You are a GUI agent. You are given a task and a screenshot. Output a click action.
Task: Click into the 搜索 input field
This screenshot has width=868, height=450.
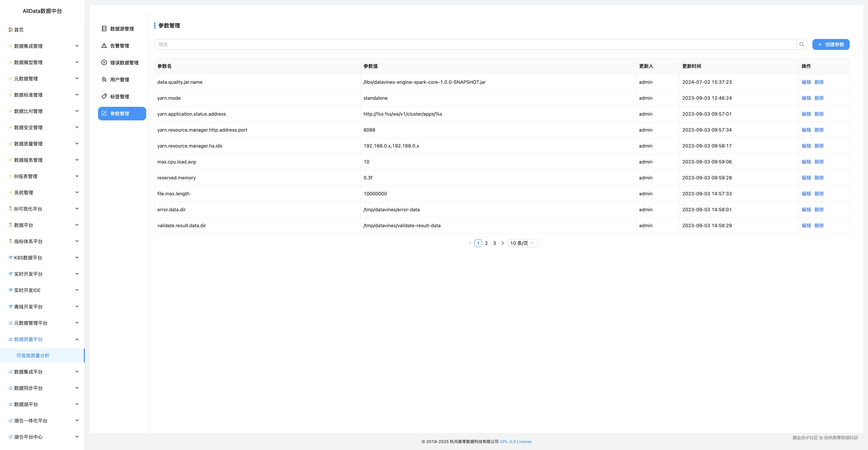[472, 44]
